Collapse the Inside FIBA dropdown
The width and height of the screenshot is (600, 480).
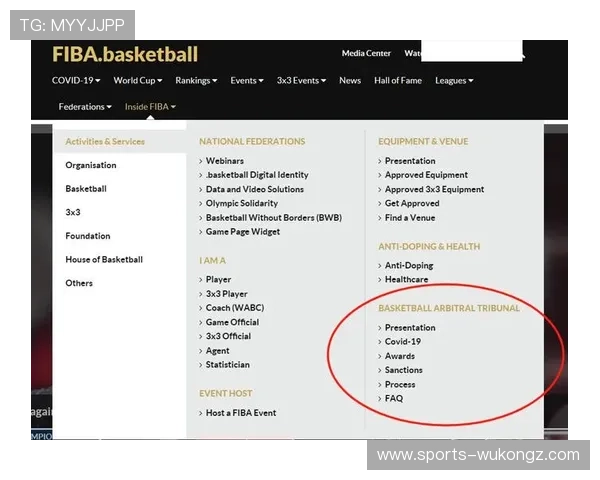click(x=150, y=106)
